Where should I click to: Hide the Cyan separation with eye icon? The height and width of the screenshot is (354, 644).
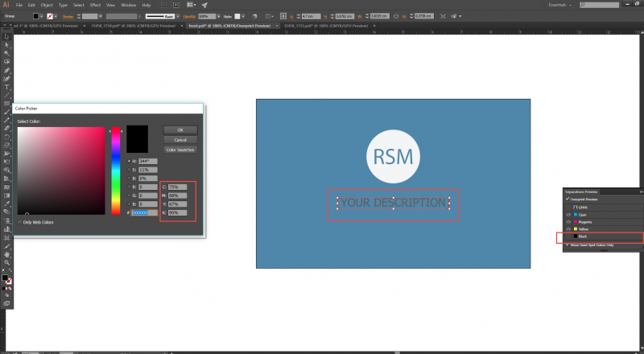pos(568,215)
